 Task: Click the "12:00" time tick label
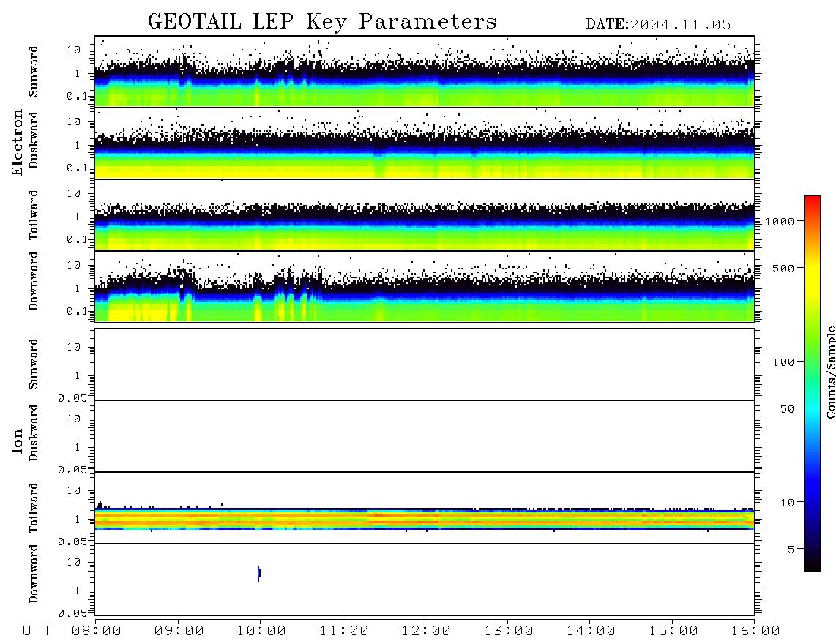(426, 632)
